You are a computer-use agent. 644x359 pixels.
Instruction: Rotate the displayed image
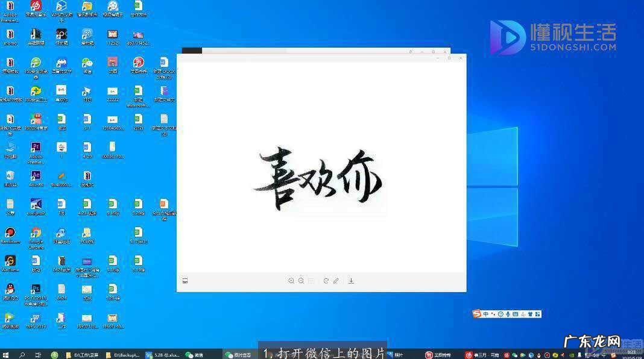(326, 281)
